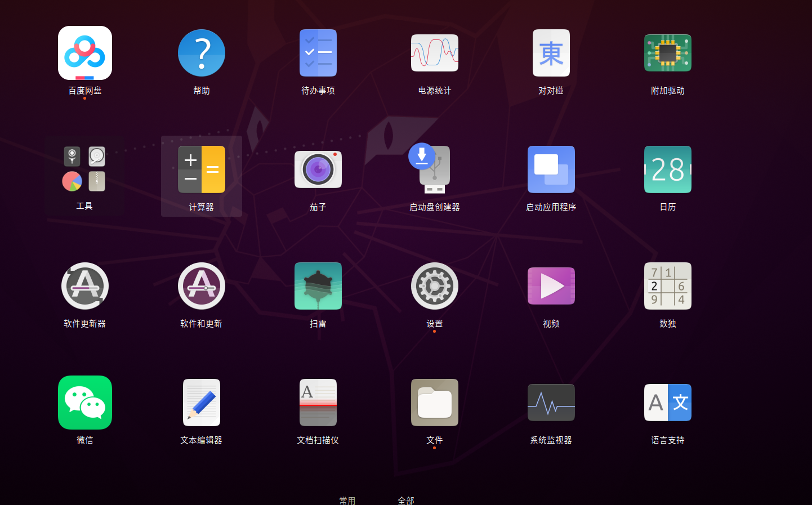Screen dimensions: 812x505
Task: Open the 数独 Sudoku game
Action: [668, 286]
